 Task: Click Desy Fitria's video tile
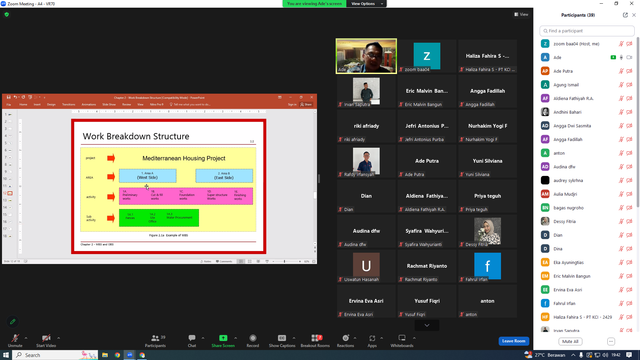click(x=487, y=231)
